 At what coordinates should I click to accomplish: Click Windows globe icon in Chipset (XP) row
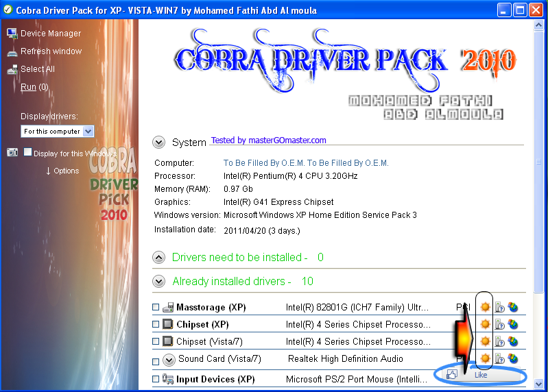click(513, 324)
